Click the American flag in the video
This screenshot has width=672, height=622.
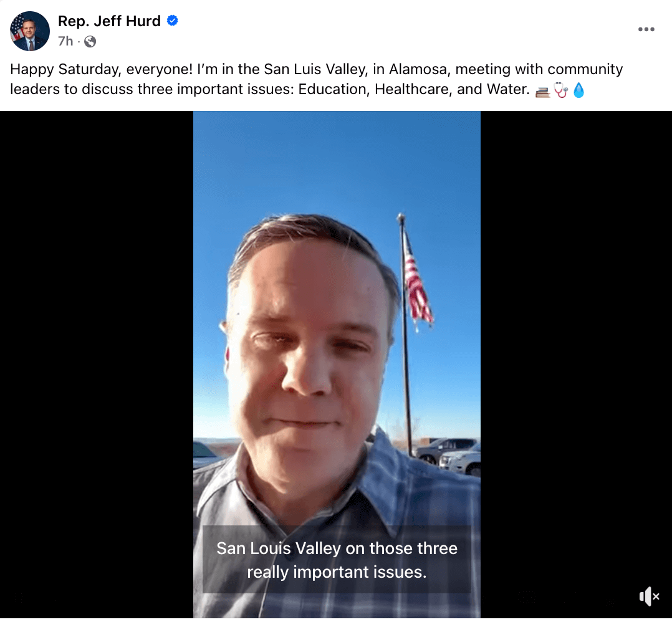click(x=416, y=284)
